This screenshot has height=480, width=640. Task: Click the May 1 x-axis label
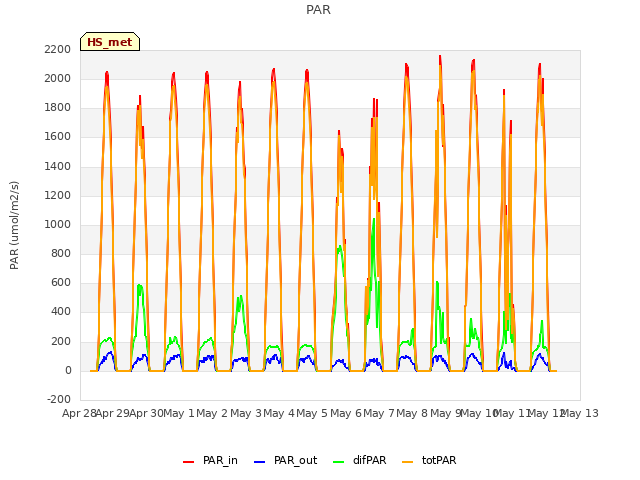tap(179, 413)
